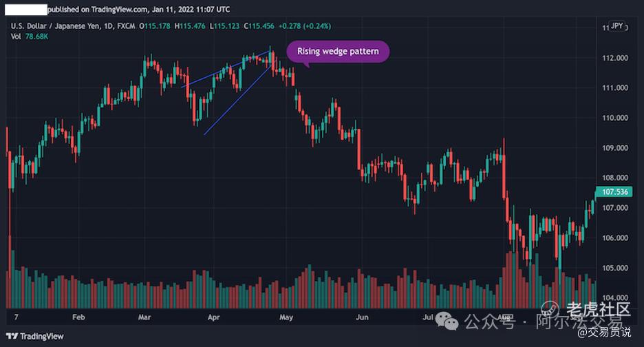Select the Rising wedge pattern callout
This screenshot has width=644, height=347.
pos(338,52)
